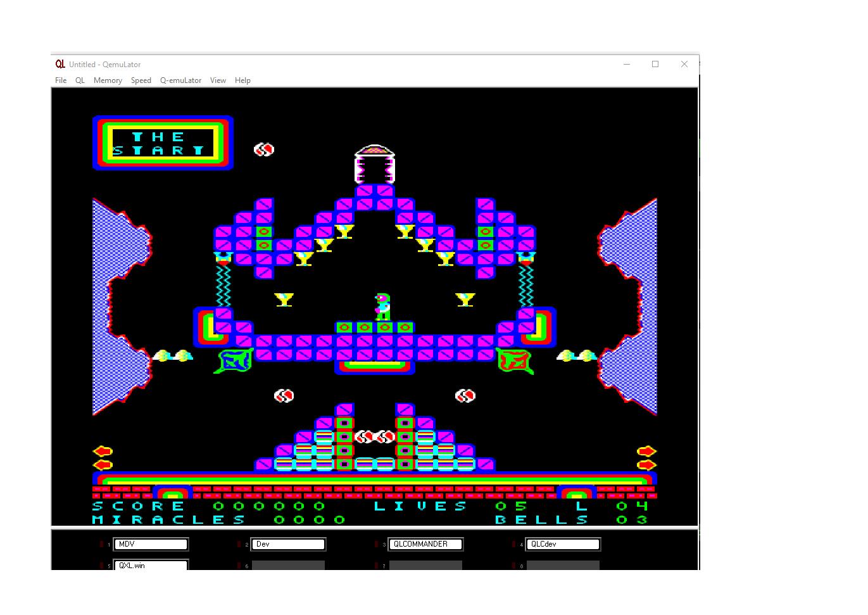This screenshot has width=868, height=615.
Task: Click the spinning ball beside THE START sign
Action: point(264,149)
